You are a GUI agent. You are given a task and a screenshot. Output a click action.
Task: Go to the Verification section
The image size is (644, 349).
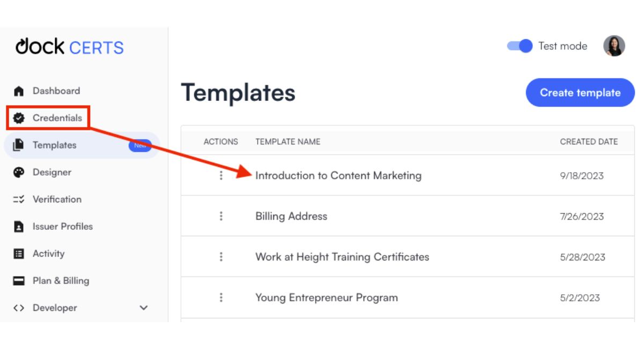pos(57,199)
